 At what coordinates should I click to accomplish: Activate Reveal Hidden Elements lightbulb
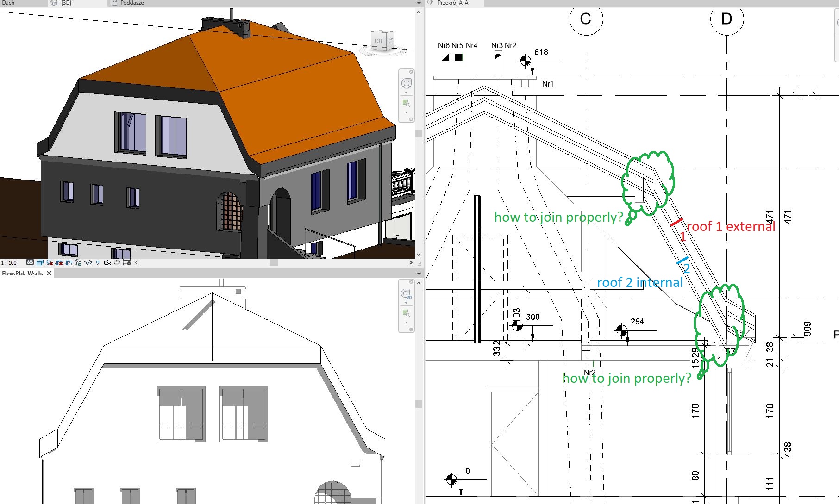(98, 263)
